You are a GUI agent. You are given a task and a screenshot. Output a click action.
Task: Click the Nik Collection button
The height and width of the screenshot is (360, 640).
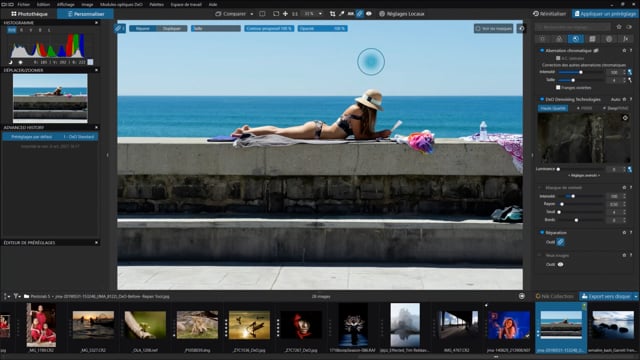pyautogui.click(x=555, y=296)
